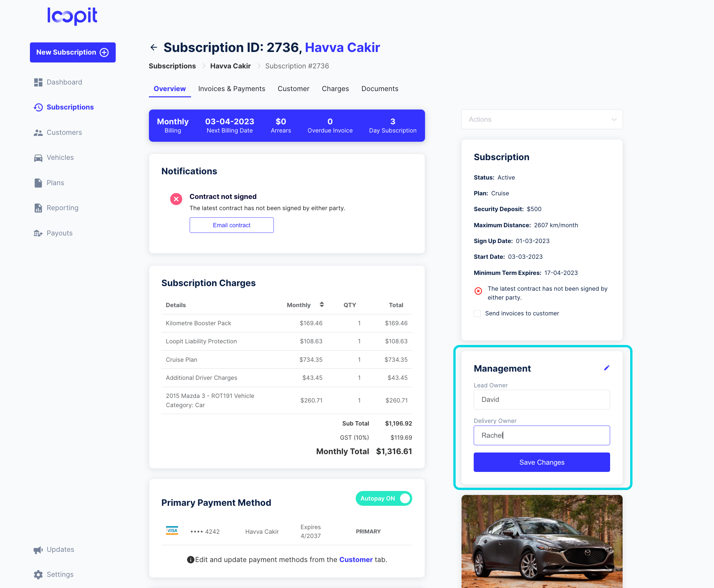Click the Reporting chart document icon
This screenshot has width=714, height=588.
pos(38,208)
